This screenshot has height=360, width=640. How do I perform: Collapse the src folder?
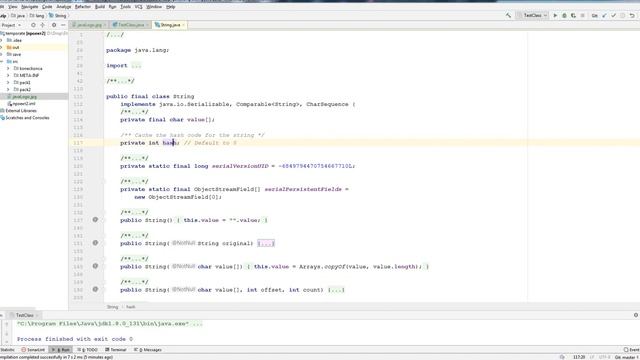point(2,61)
